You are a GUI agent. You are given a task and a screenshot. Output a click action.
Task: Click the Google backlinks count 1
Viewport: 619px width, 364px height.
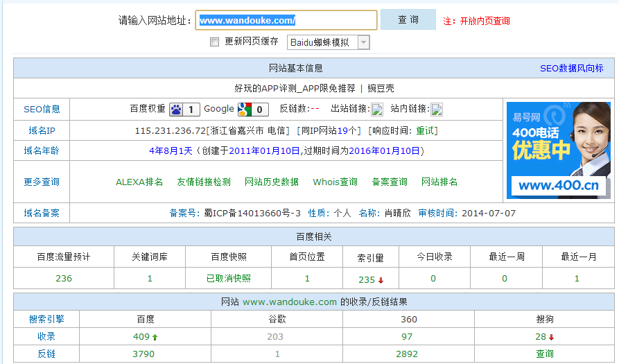(277, 354)
